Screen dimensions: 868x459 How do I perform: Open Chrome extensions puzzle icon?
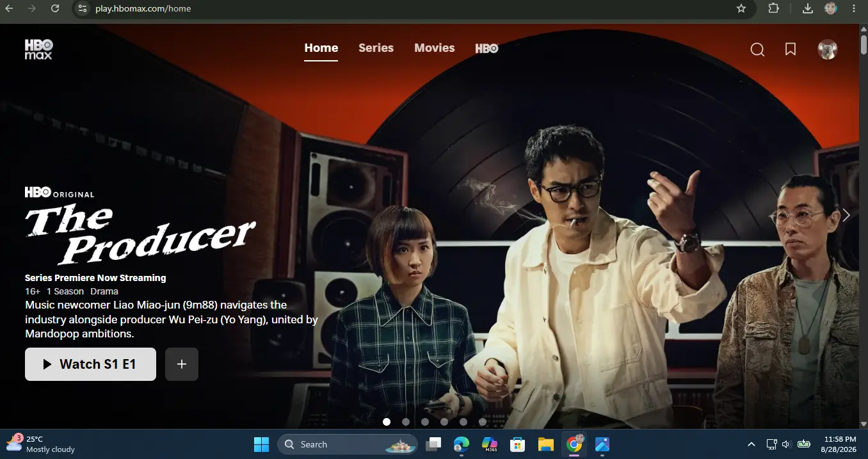[x=773, y=8]
